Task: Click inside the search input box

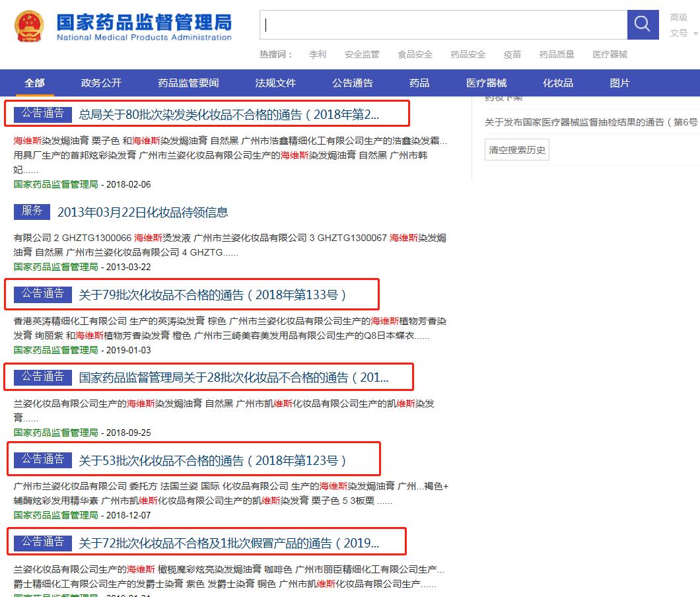Action: pyautogui.click(x=442, y=24)
